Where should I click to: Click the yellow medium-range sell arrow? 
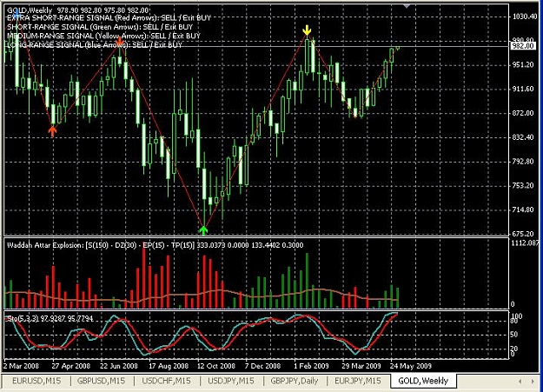click(x=307, y=30)
